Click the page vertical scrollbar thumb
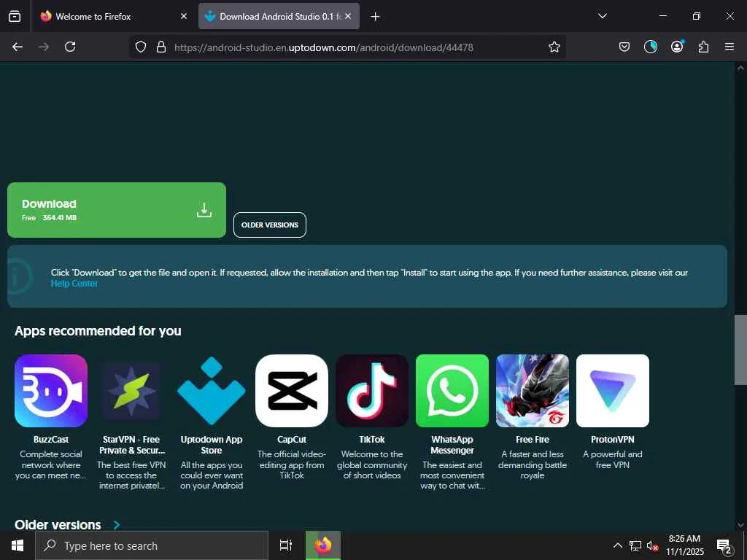This screenshot has height=560, width=747. click(x=740, y=349)
